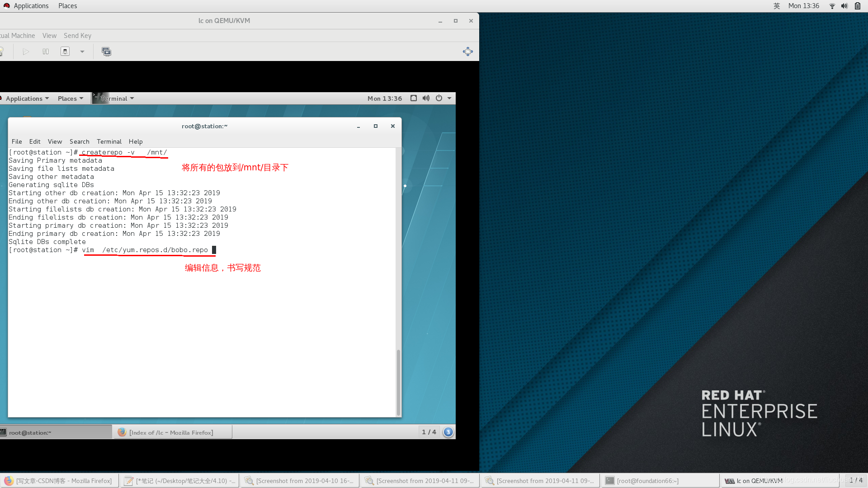Open the terminal Help menu
868x488 pixels.
(x=136, y=141)
